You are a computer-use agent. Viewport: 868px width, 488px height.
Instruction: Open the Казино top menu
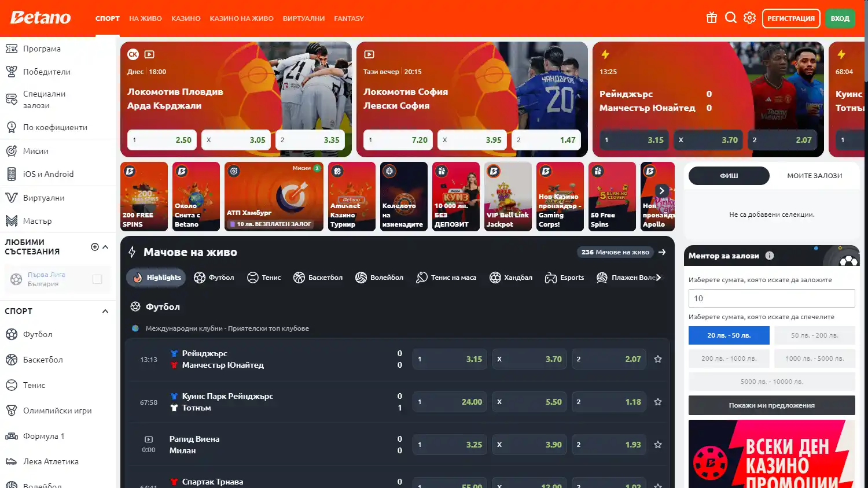[186, 19]
